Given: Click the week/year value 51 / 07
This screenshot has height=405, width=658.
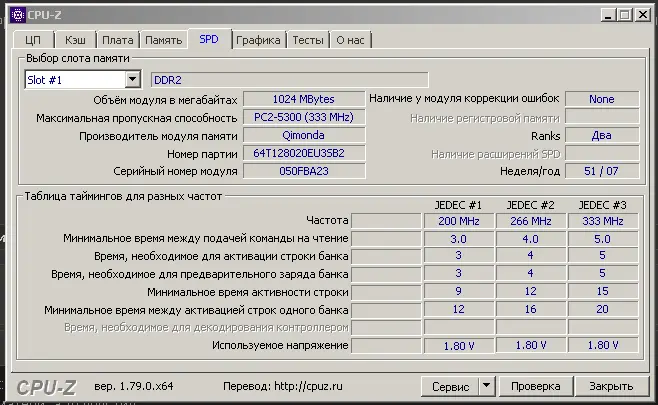Looking at the screenshot, I should point(602,171).
